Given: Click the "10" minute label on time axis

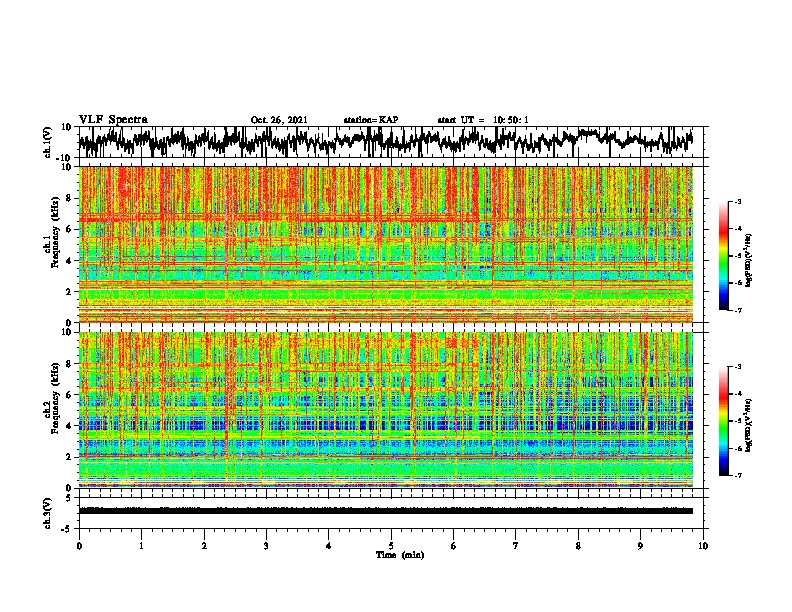Looking at the screenshot, I should click(x=703, y=546).
